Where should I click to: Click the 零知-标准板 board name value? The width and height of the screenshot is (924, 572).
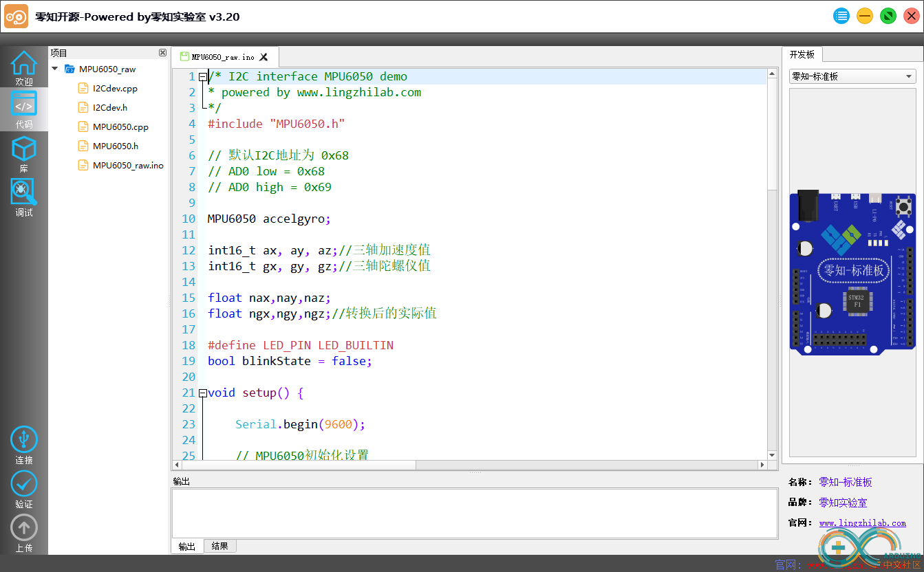(846, 482)
